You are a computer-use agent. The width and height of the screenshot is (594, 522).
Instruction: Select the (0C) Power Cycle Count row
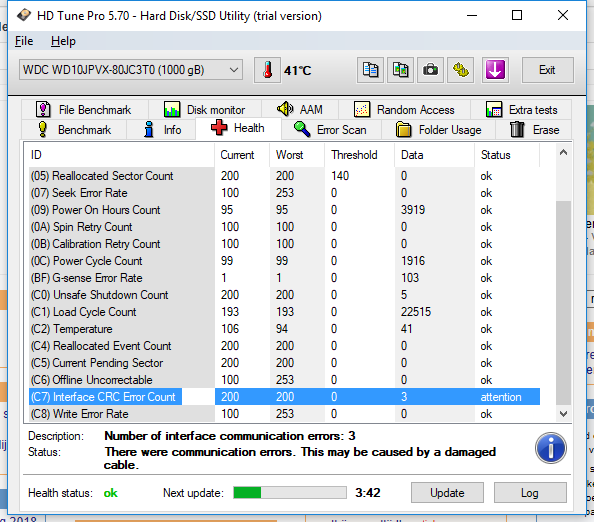(x=284, y=261)
